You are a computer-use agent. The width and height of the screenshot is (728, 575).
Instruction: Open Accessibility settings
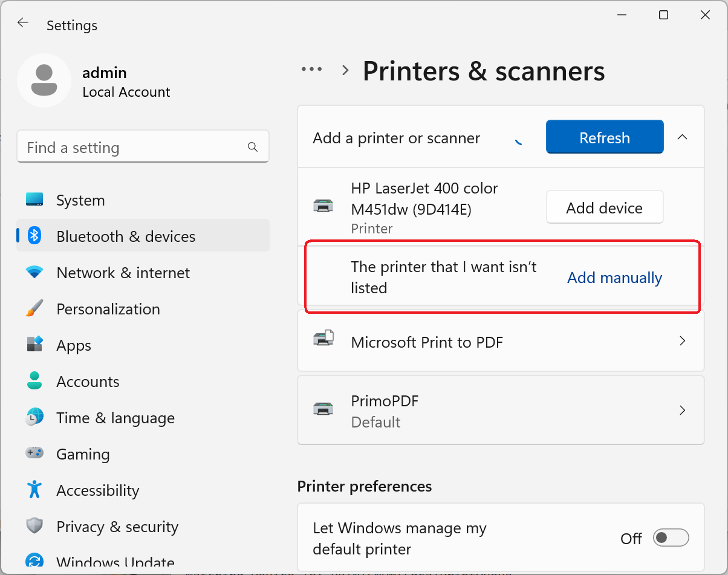[x=143, y=490]
